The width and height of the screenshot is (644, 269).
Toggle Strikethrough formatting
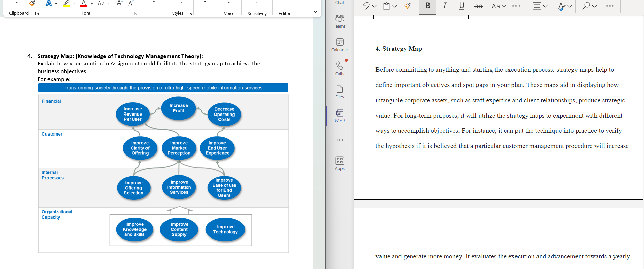[x=479, y=6]
